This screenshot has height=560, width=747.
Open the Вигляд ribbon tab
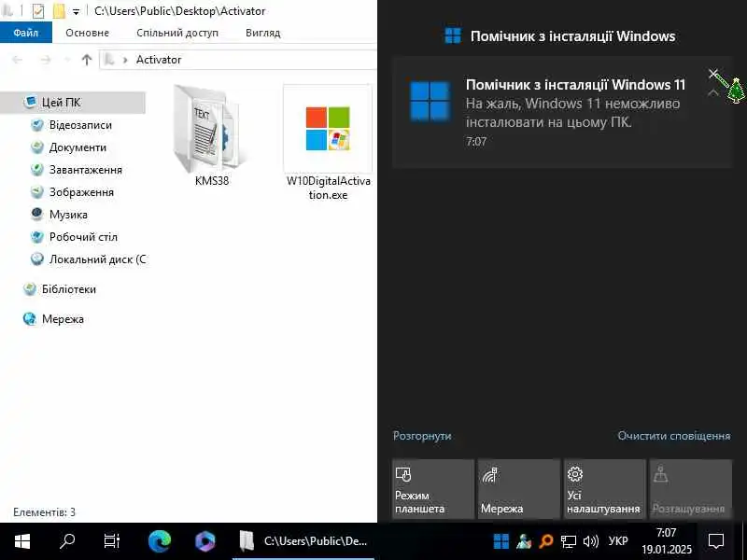(263, 33)
